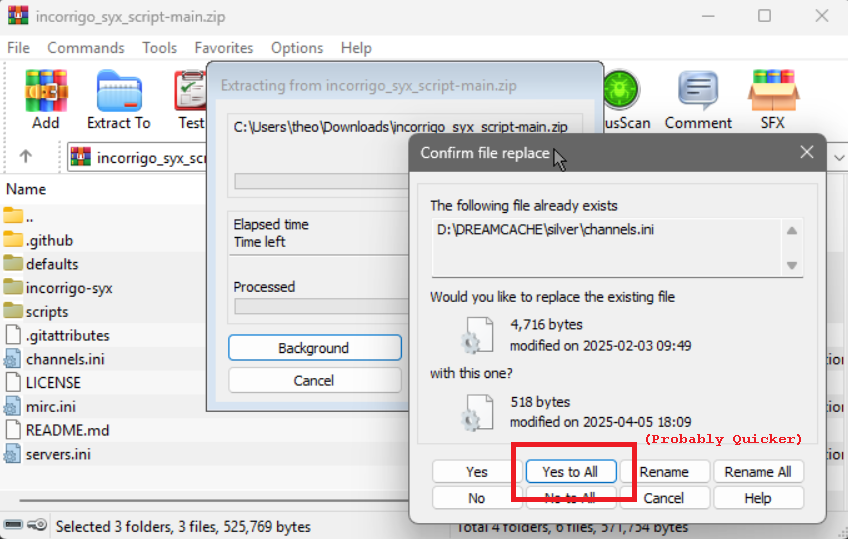Choose Rename All in the replace dialog
The height and width of the screenshot is (539, 848).
click(x=758, y=471)
